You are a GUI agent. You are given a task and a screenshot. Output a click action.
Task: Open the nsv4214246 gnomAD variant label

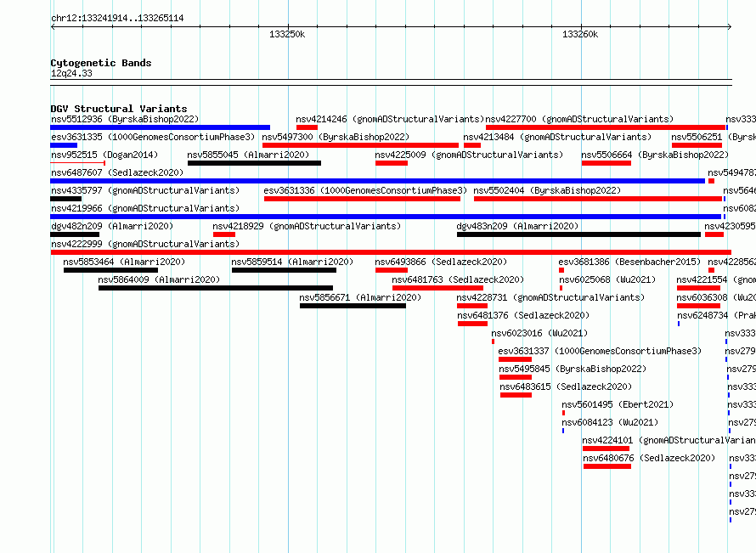click(x=390, y=119)
